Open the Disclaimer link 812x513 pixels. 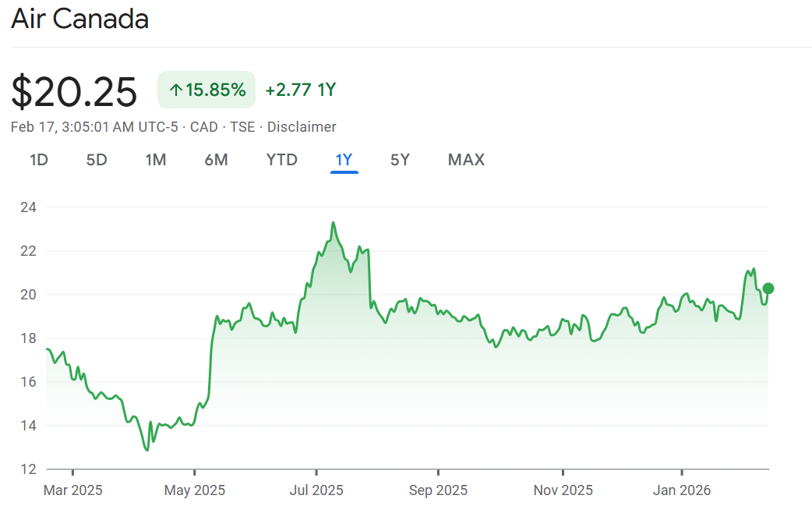click(302, 127)
